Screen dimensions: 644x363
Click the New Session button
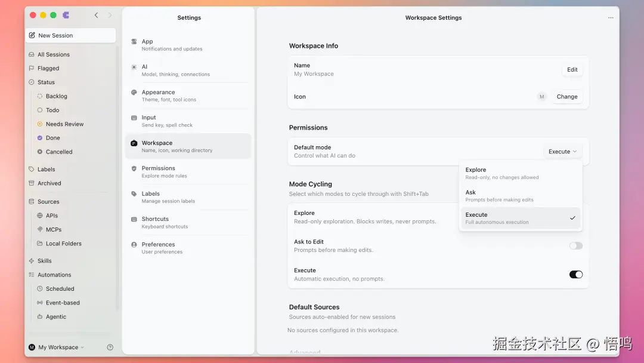click(70, 35)
